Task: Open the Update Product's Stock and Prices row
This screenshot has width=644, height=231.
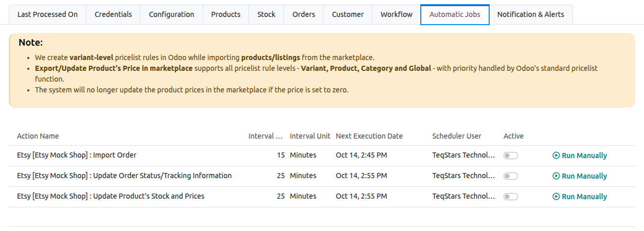Action: pos(322,196)
